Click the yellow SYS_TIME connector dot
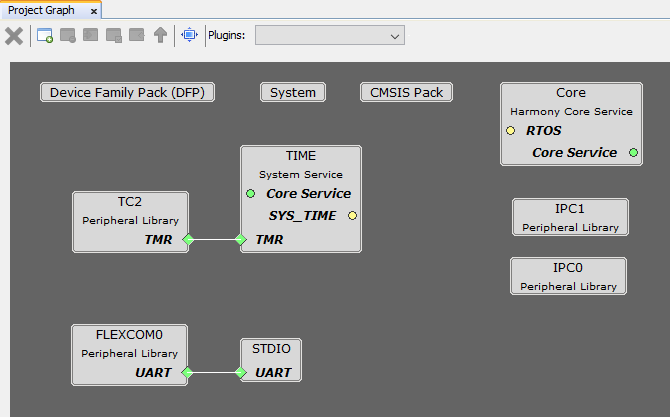 tap(352, 215)
